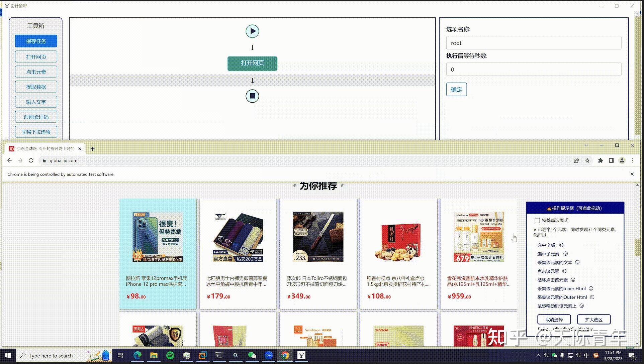Click the 识别验证码 toolbox button
The image size is (644, 364).
(36, 117)
